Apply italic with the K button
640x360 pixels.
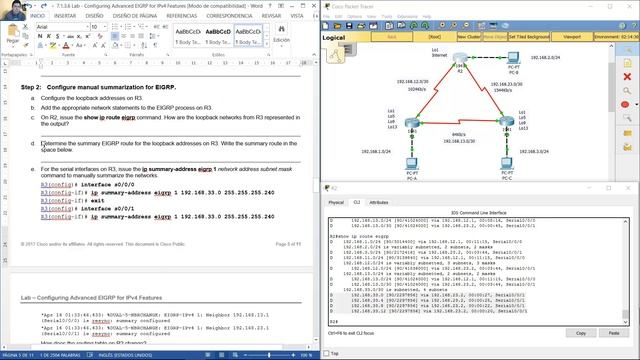point(49,36)
